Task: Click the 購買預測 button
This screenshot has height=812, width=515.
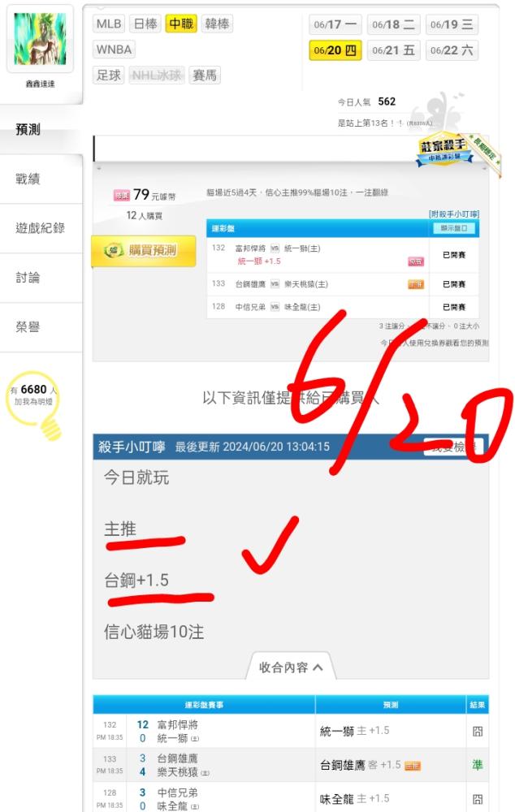Action: [x=144, y=251]
